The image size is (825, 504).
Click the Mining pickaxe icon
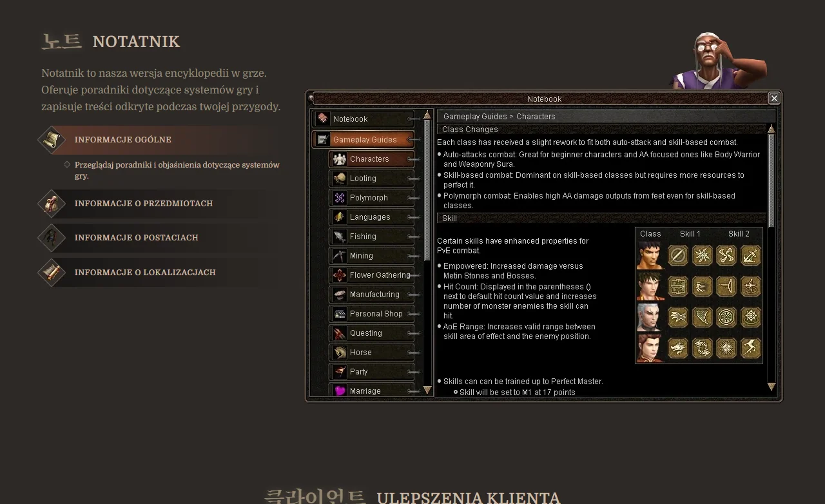[340, 256]
